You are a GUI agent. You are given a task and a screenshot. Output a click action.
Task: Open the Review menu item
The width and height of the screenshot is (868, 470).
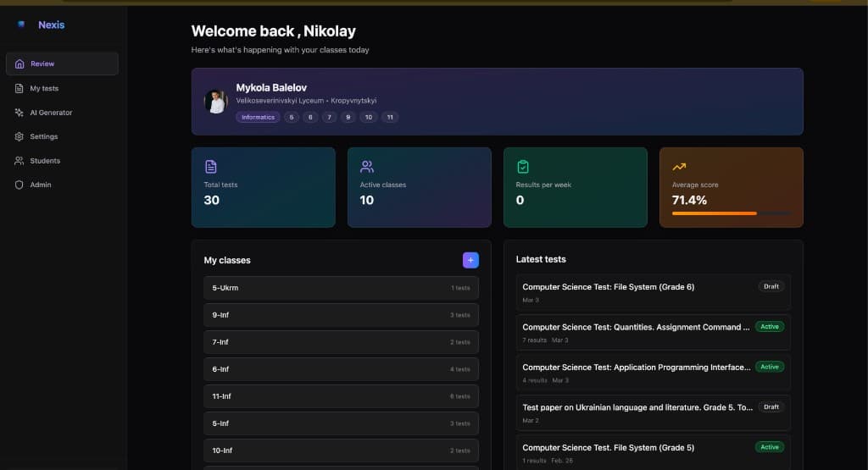click(x=62, y=64)
